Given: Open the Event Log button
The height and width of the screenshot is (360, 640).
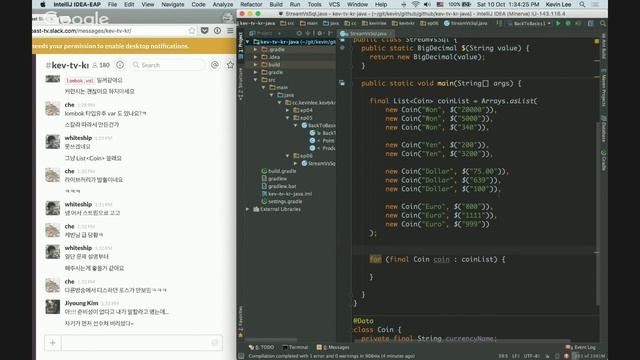Looking at the screenshot, I should [x=581, y=347].
